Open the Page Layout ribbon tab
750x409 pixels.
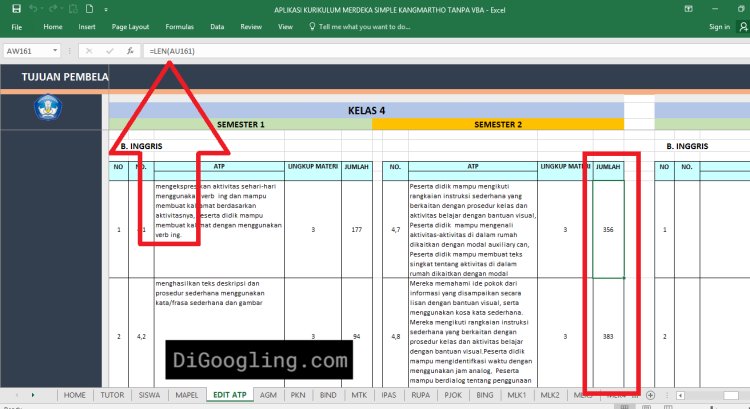(x=130, y=27)
